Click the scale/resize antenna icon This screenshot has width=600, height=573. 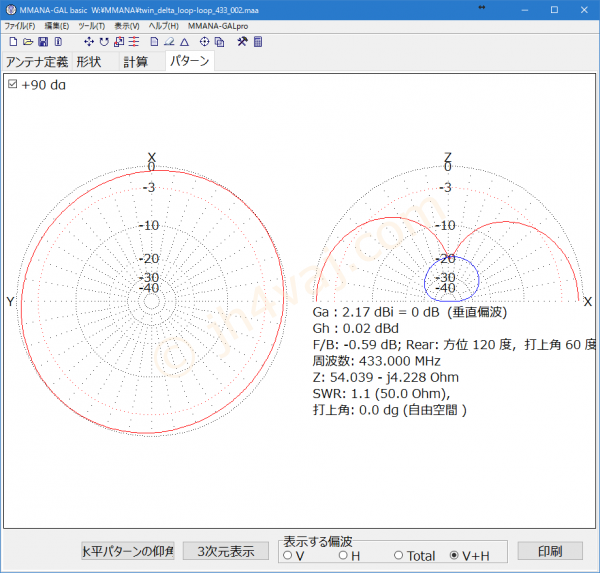pyautogui.click(x=119, y=42)
